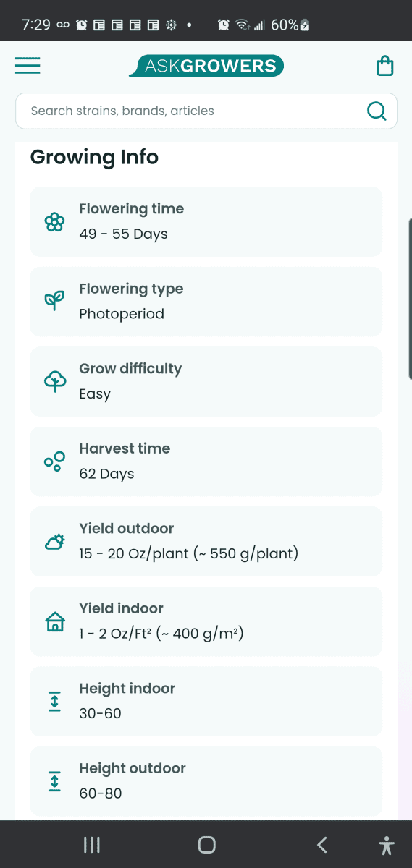Open the hamburger navigation menu

28,66
